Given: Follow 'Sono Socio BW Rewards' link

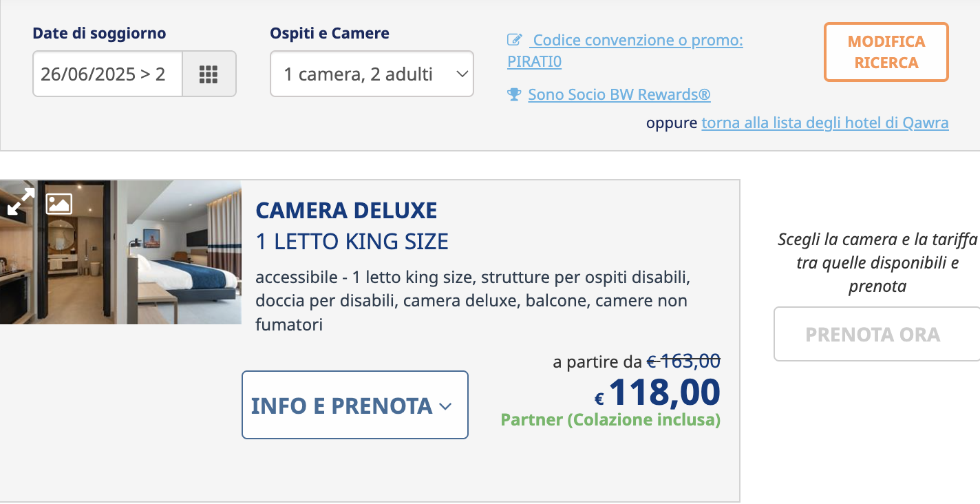Looking at the screenshot, I should pyautogui.click(x=619, y=94).
